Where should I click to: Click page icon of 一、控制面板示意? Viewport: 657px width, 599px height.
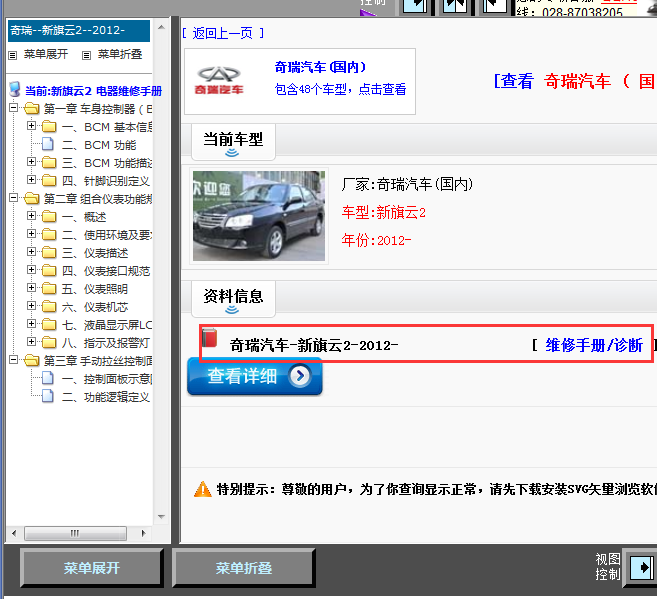point(48,378)
